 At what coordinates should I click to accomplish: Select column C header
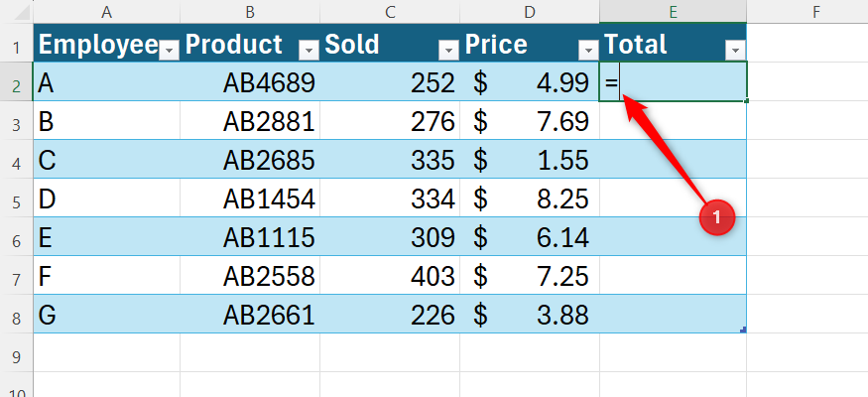[390, 12]
